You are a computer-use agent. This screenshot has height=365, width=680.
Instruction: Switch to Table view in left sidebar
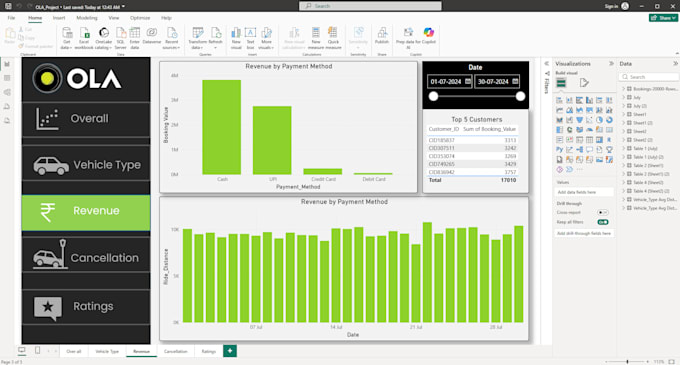pyautogui.click(x=7, y=78)
